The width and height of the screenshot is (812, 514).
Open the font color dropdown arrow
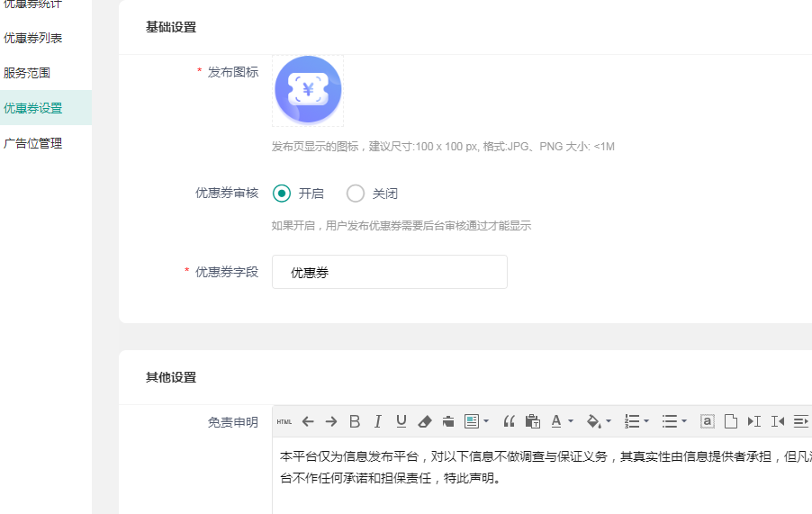571,421
